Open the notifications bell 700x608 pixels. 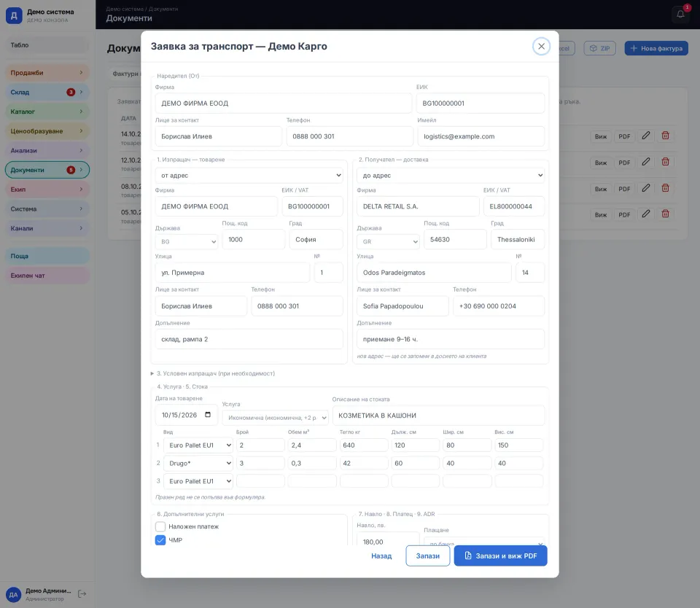pos(680,15)
